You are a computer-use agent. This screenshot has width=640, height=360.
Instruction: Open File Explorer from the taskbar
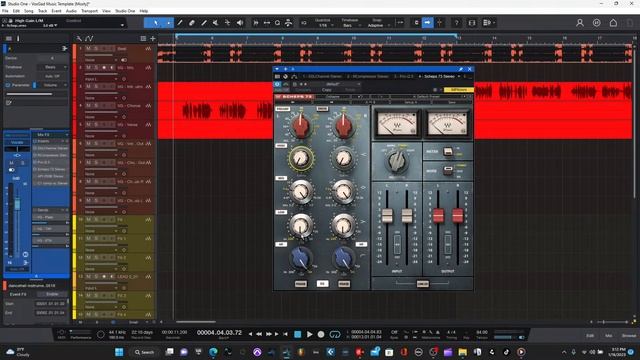tap(462, 352)
